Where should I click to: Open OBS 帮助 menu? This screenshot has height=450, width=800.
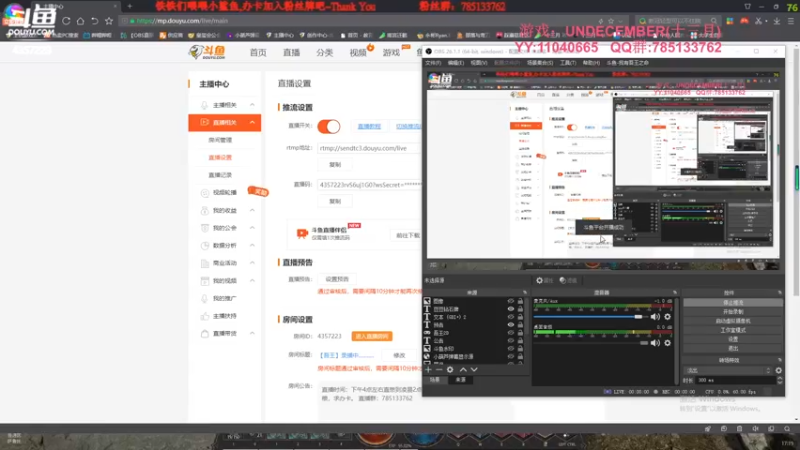coord(591,63)
